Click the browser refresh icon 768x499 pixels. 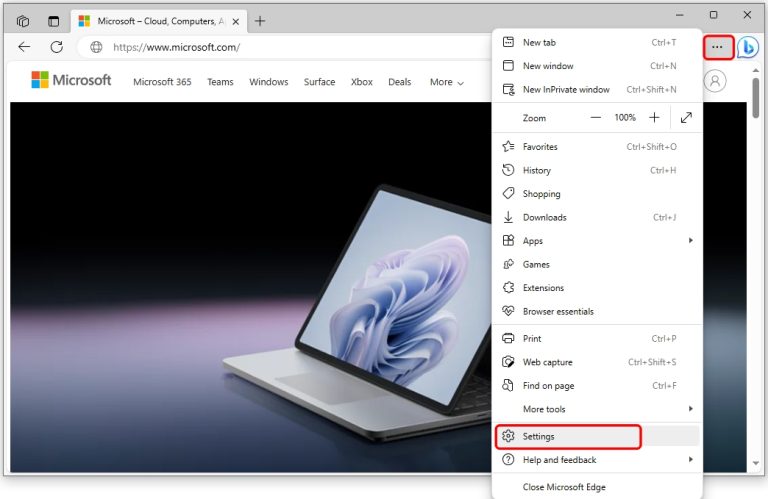(x=57, y=47)
